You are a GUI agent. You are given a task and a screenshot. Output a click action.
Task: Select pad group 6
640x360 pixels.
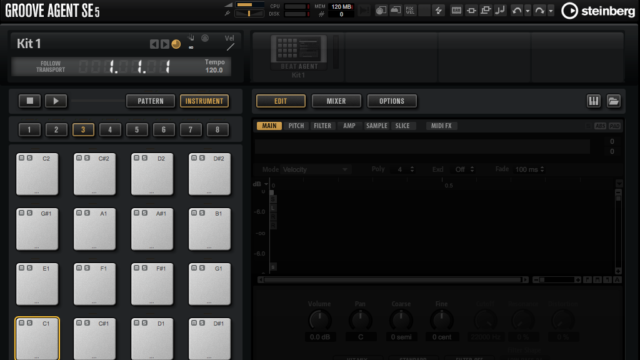(164, 130)
